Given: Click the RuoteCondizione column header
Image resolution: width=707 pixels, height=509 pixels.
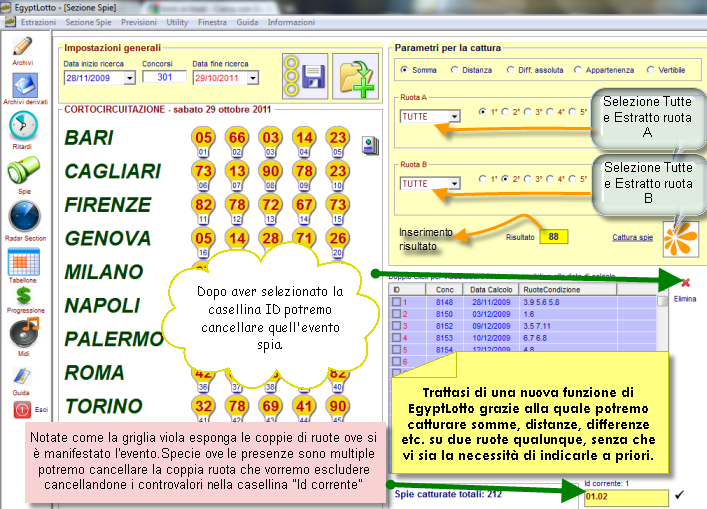Looking at the screenshot, I should pyautogui.click(x=568, y=289).
